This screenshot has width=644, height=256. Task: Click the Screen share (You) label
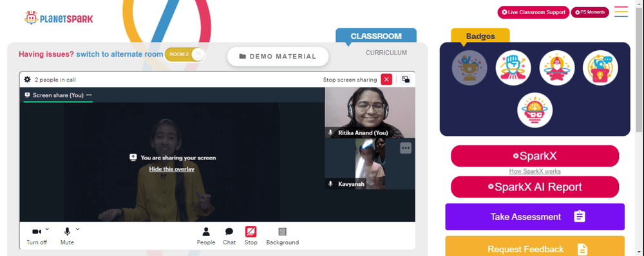pos(58,95)
